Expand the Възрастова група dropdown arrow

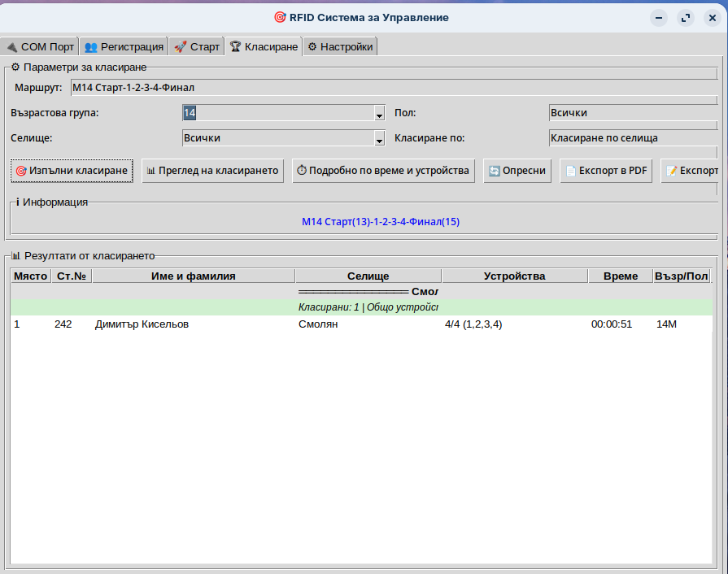click(379, 114)
